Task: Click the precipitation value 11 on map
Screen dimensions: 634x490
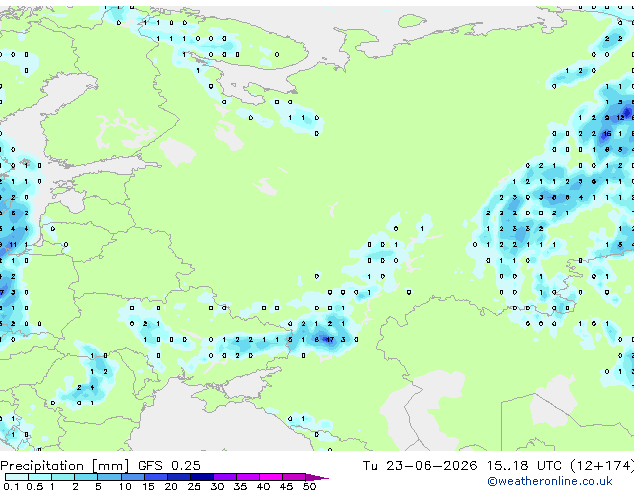Action: pos(13,245)
